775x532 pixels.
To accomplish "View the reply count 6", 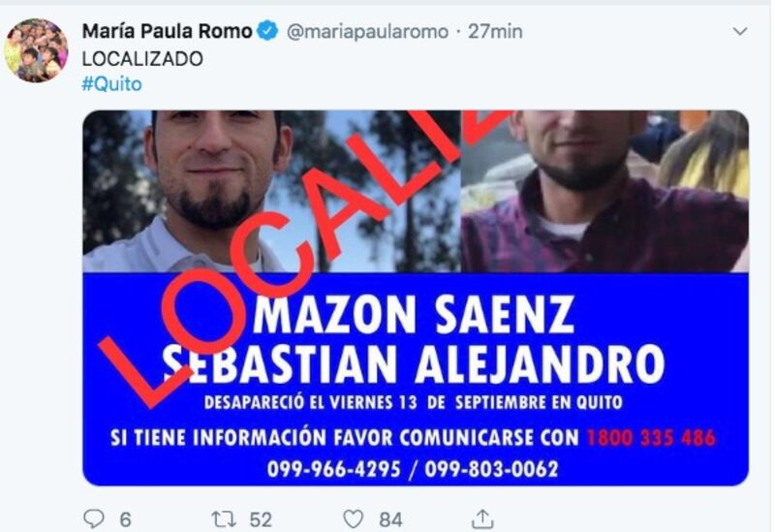I will (x=126, y=519).
